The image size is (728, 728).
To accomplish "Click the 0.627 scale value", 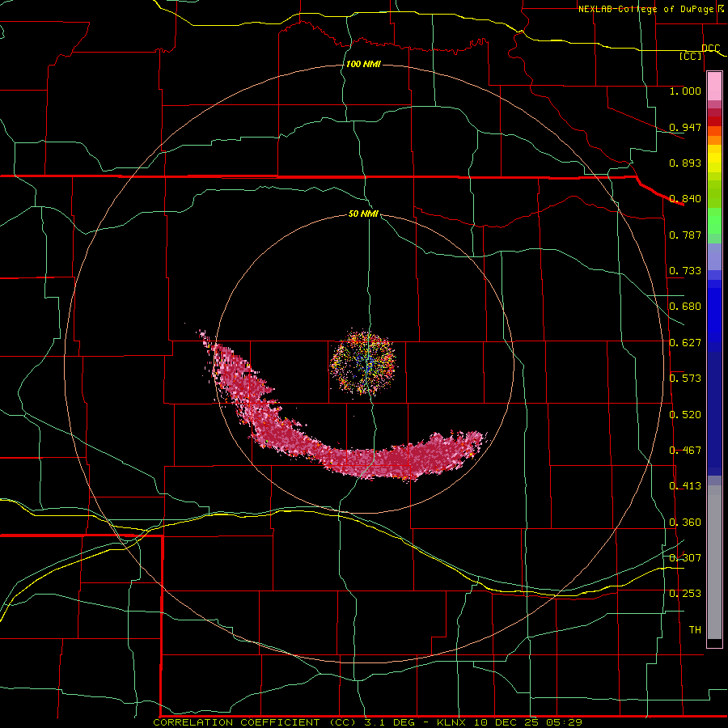I will 685,343.
